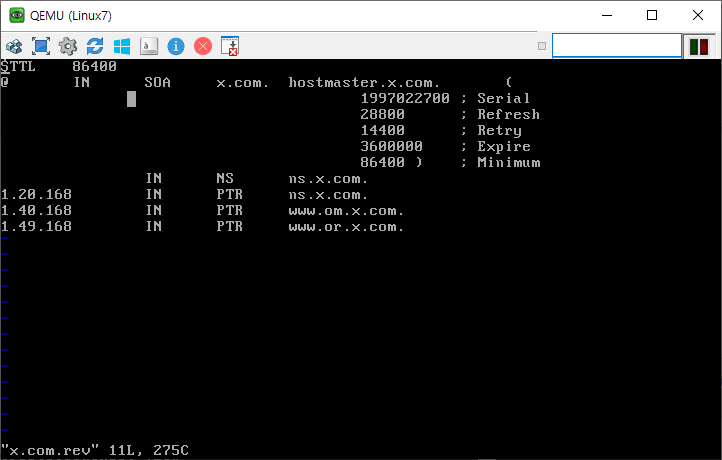Click the address 1.20.168 in the terminal

pos(36,194)
